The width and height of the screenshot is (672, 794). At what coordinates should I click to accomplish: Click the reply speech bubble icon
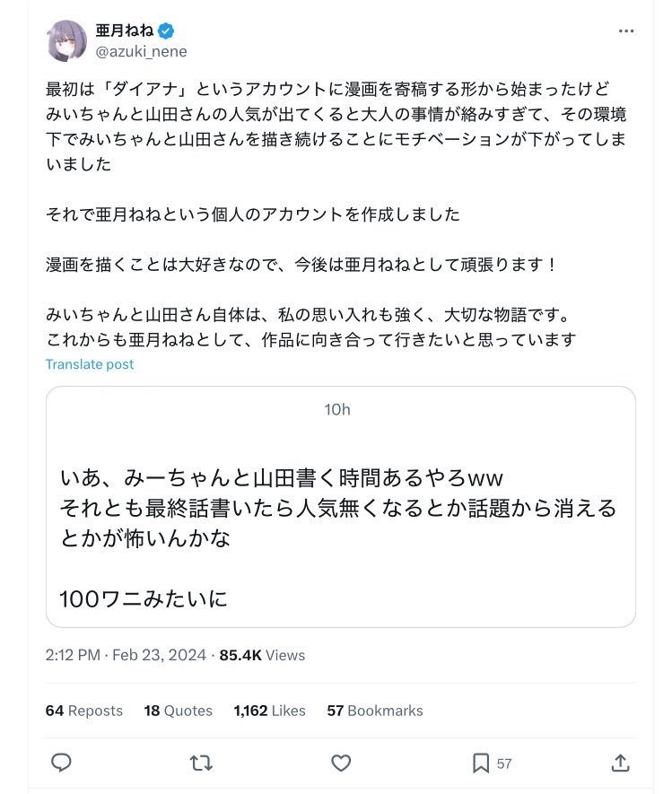tap(61, 763)
